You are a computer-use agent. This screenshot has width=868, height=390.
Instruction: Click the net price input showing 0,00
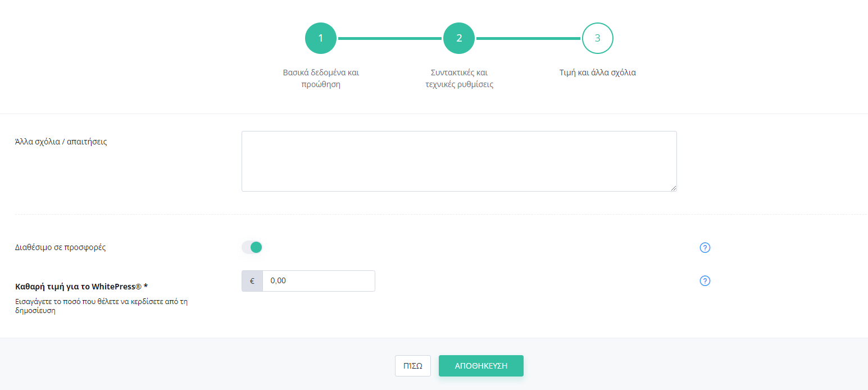coord(319,281)
